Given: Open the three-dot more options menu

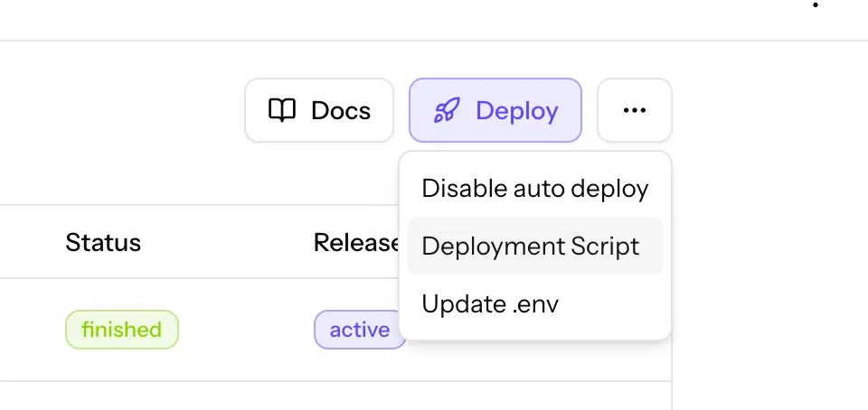Looking at the screenshot, I should point(635,110).
